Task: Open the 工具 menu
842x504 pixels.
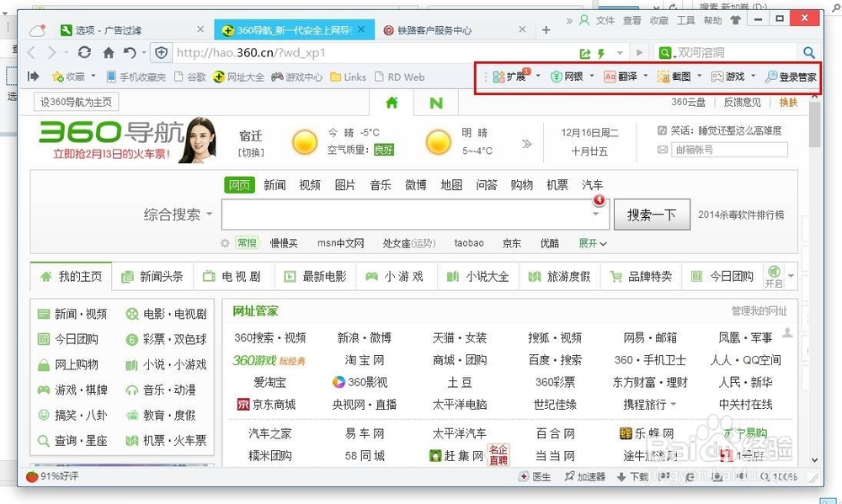Action: (x=685, y=20)
